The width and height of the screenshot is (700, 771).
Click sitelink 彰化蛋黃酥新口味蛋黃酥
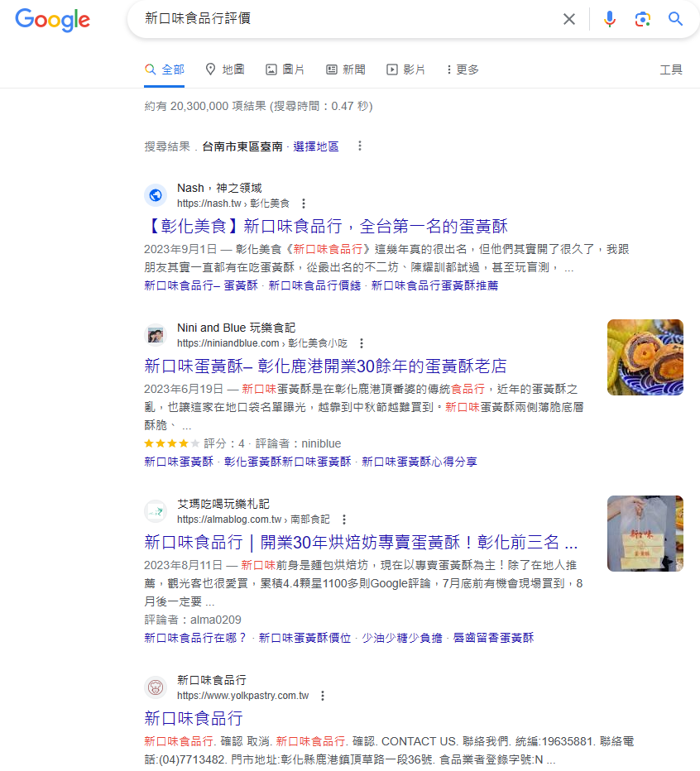(288, 462)
